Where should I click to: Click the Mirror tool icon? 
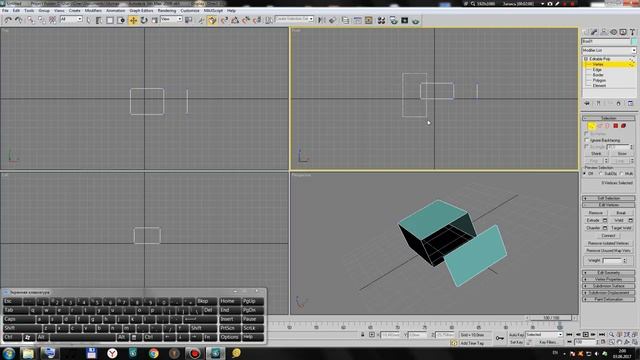[322, 20]
